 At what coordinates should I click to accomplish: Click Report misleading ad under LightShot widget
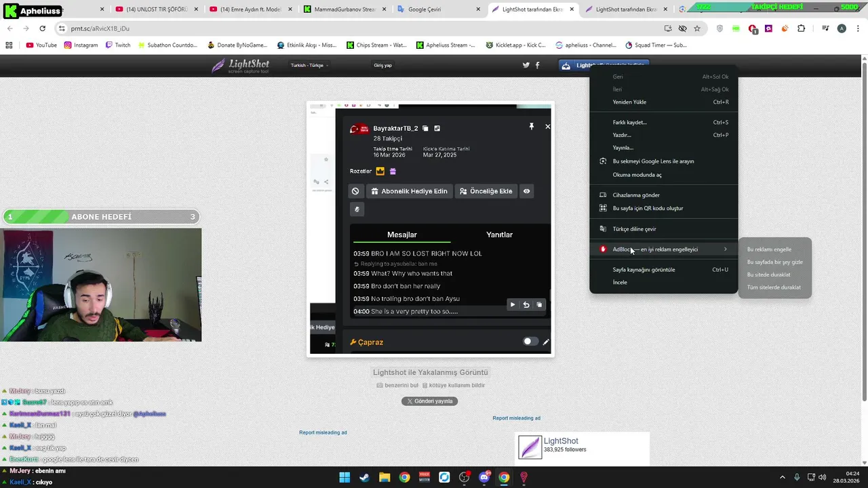point(516,418)
